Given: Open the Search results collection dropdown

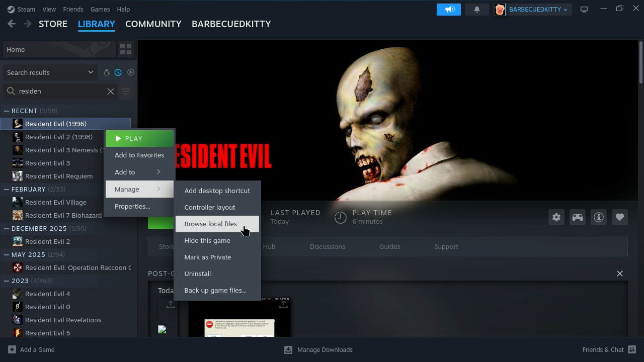Looking at the screenshot, I should point(49,72).
